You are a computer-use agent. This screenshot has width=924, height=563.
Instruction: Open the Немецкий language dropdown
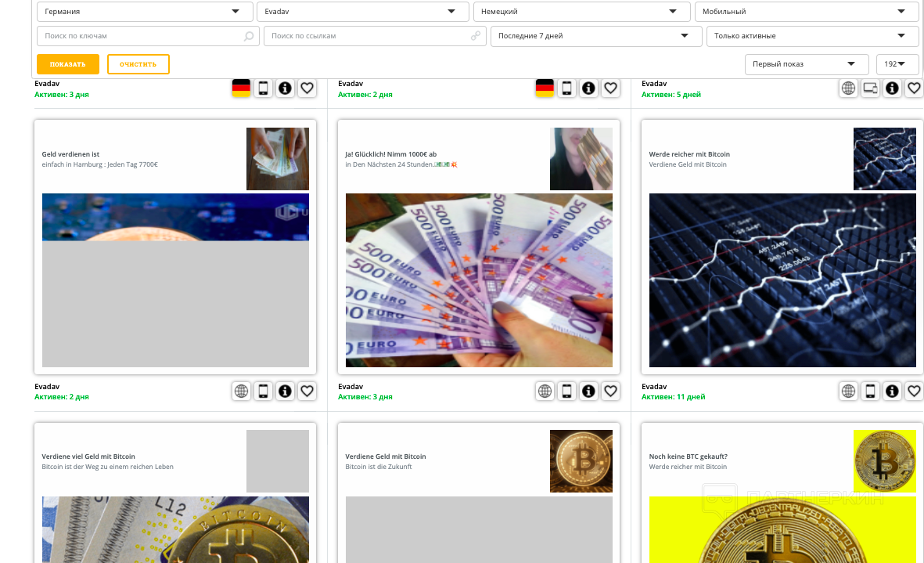[581, 12]
